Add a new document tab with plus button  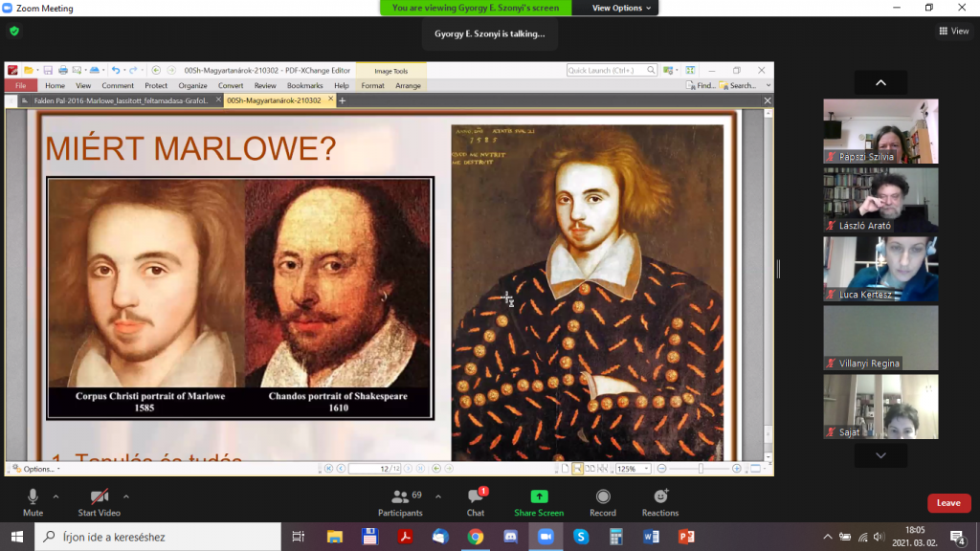(x=342, y=100)
